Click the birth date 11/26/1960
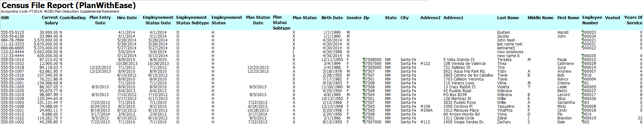 coord(332,87)
